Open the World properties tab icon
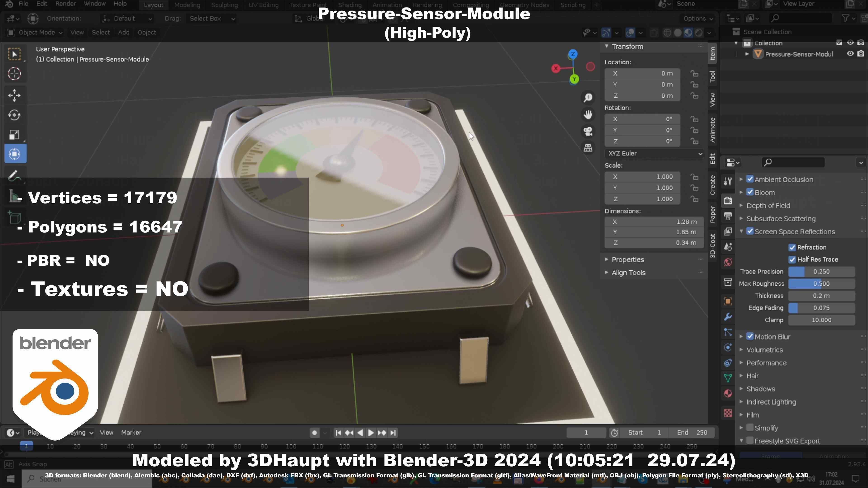The width and height of the screenshot is (868, 488). (728, 262)
